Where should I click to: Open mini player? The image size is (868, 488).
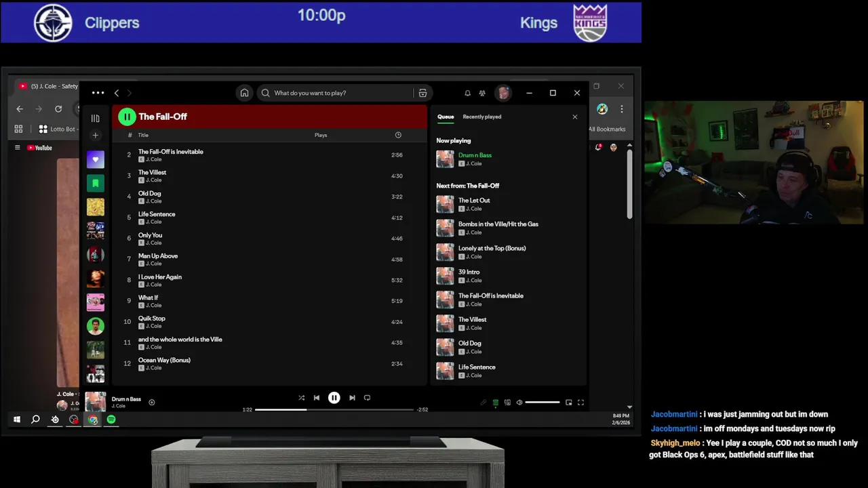pos(568,403)
